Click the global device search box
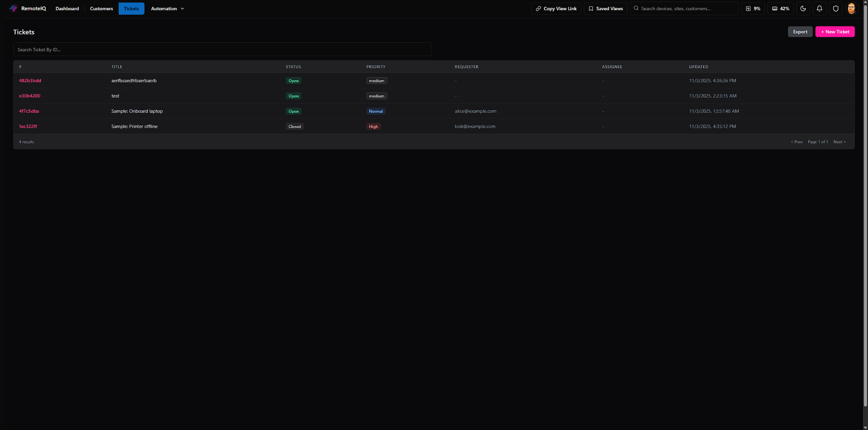868x430 pixels. (687, 8)
